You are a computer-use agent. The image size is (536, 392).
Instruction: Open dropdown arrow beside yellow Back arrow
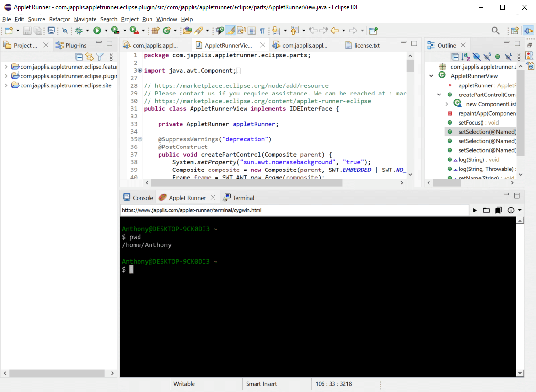pos(343,31)
